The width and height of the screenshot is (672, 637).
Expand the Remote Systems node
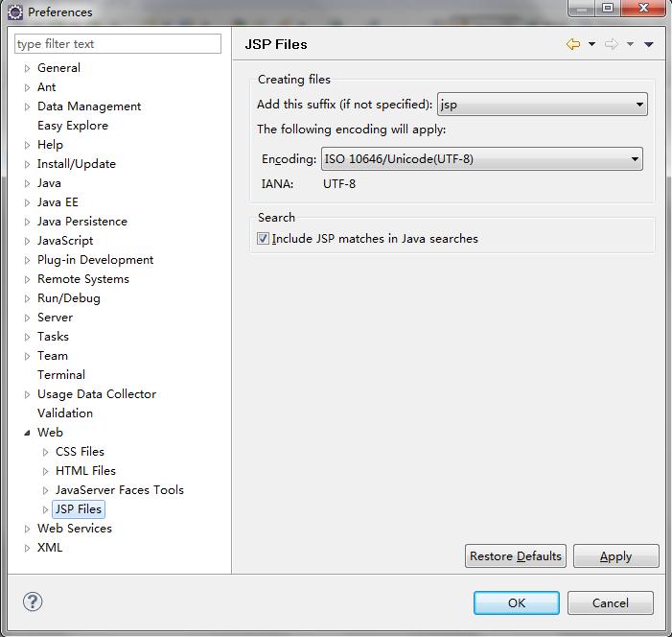[x=27, y=279]
